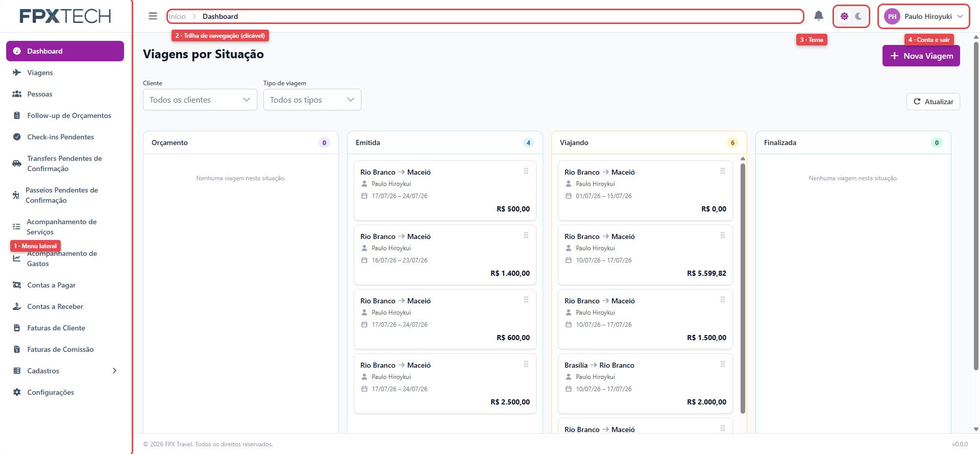Open Follow-up de Orçamentos page
Viewport: 980px width, 454px height.
(65, 115)
